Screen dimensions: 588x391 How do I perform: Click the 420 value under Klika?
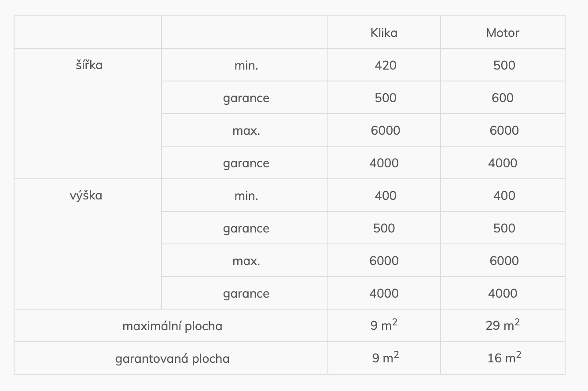coord(386,65)
